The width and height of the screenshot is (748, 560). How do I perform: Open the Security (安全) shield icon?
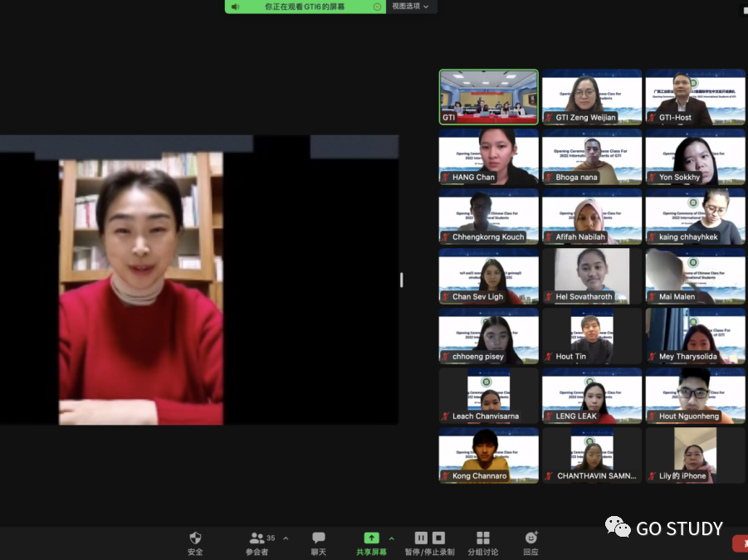pos(195,538)
